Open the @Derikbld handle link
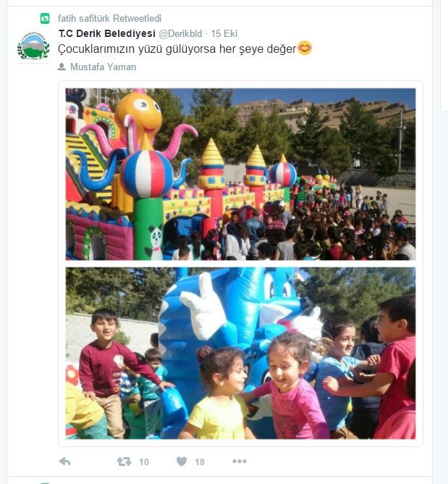Viewport: 448px width, 484px height. (x=180, y=33)
